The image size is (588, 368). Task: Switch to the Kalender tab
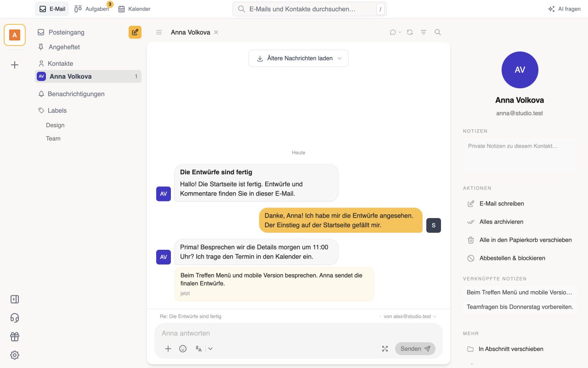pos(134,9)
